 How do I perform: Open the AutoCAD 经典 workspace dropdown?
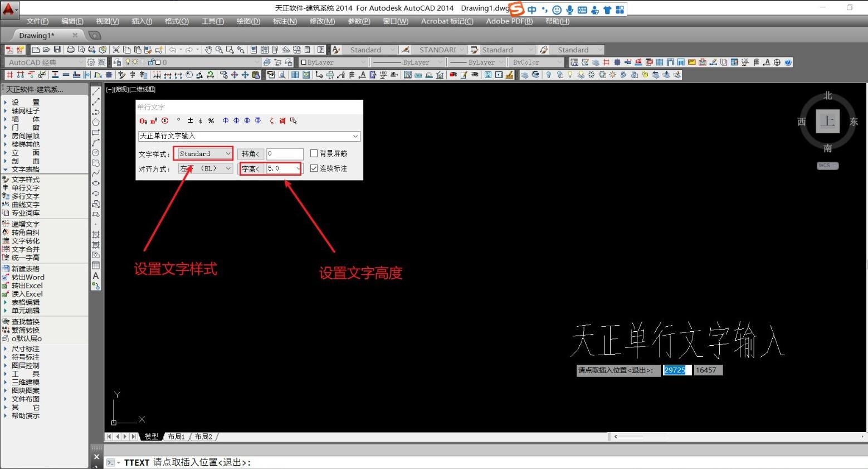tap(45, 62)
